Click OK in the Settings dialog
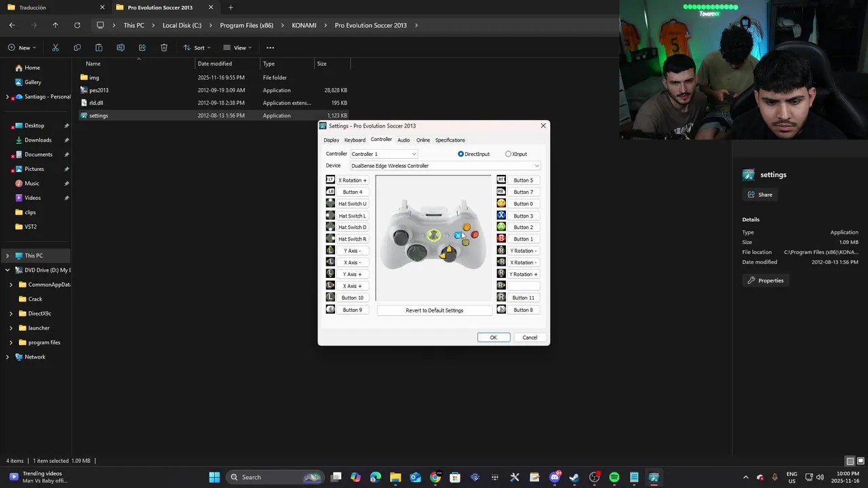 click(494, 338)
